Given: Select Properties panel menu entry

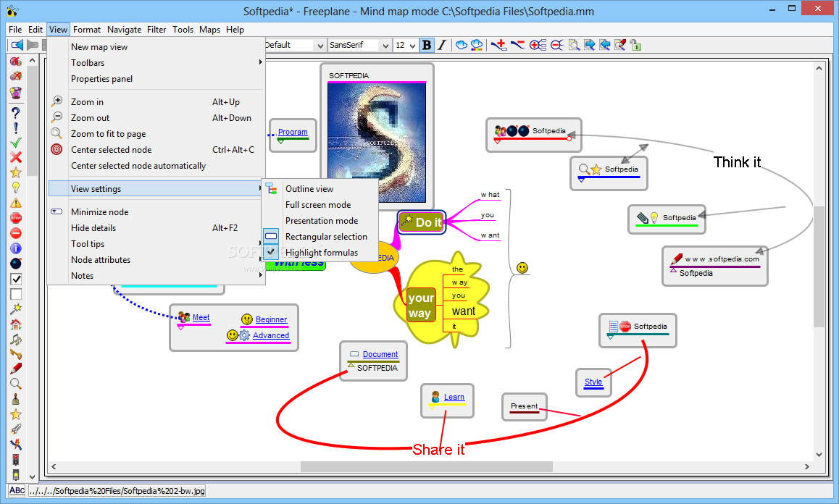Looking at the screenshot, I should pyautogui.click(x=156, y=79).
